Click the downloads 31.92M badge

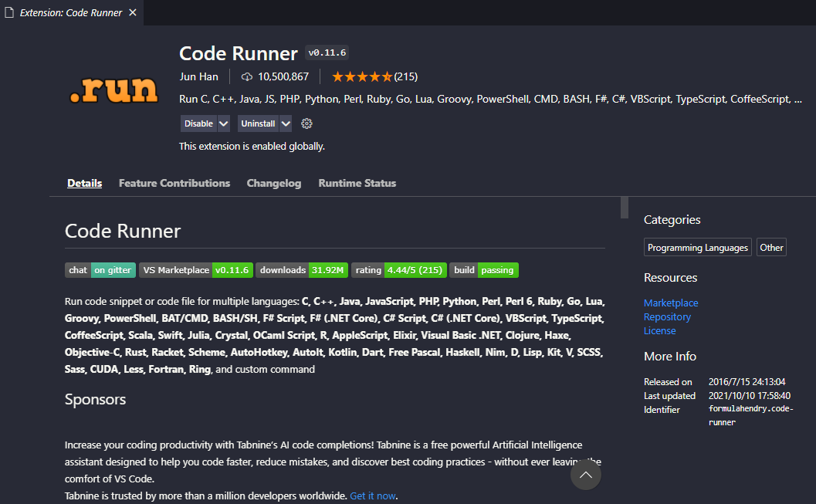coord(302,270)
